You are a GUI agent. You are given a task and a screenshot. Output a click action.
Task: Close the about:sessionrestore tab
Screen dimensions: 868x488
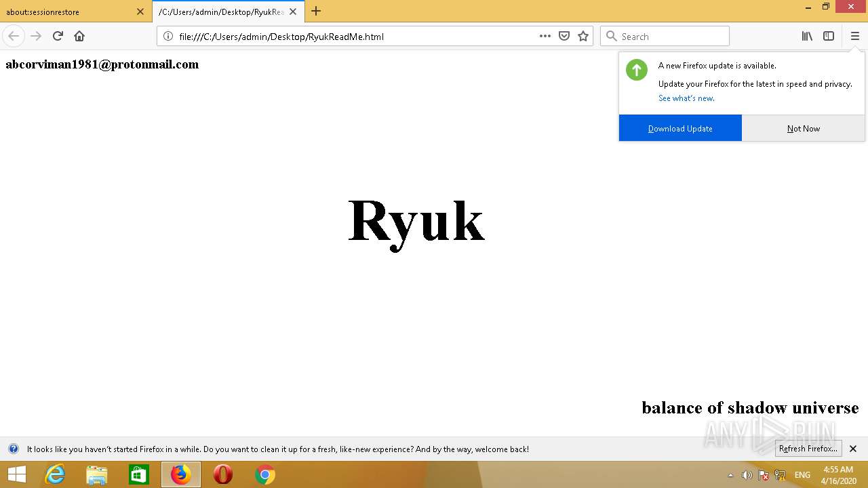pyautogui.click(x=140, y=12)
